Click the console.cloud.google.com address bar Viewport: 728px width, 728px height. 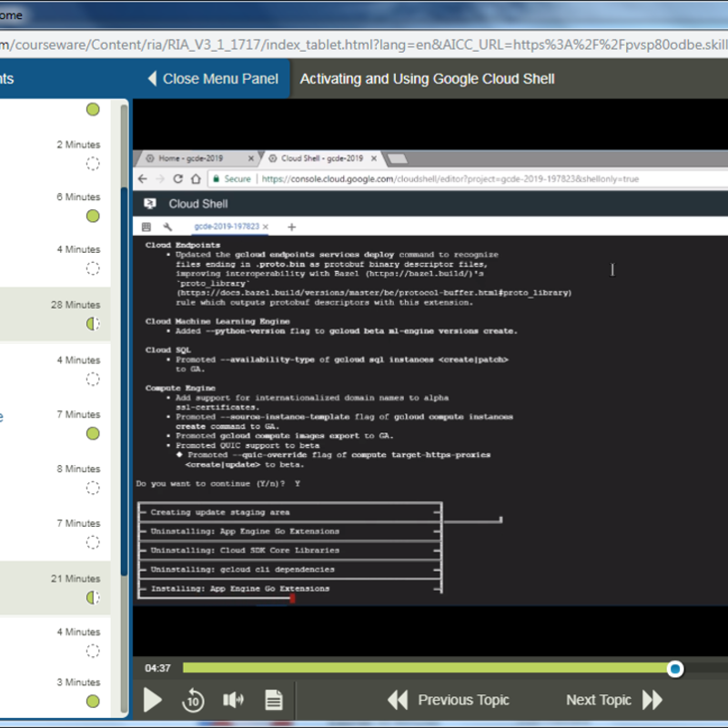[450, 178]
